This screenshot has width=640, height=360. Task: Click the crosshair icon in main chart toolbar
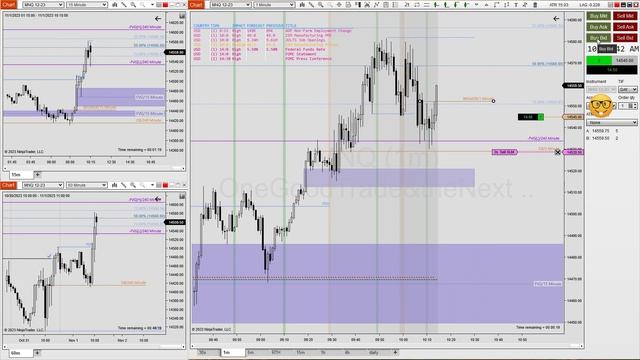click(339, 4)
